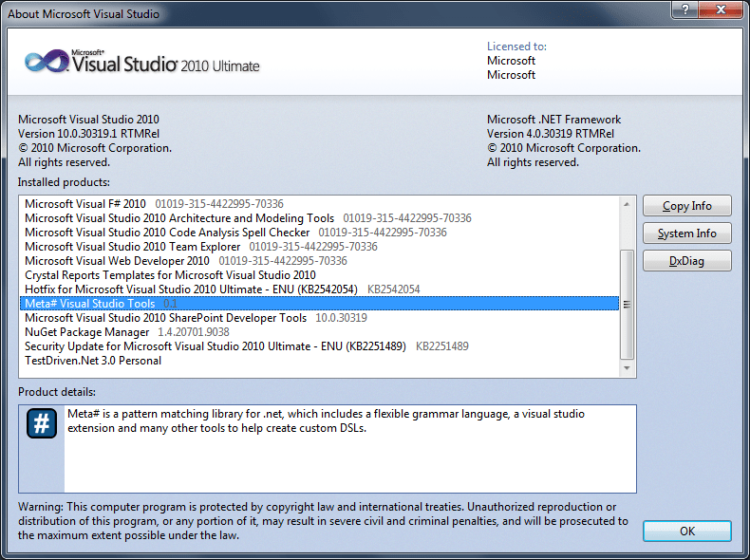Select TestDriven.Net 3.0 Personal entry
750x560 pixels.
[319, 361]
